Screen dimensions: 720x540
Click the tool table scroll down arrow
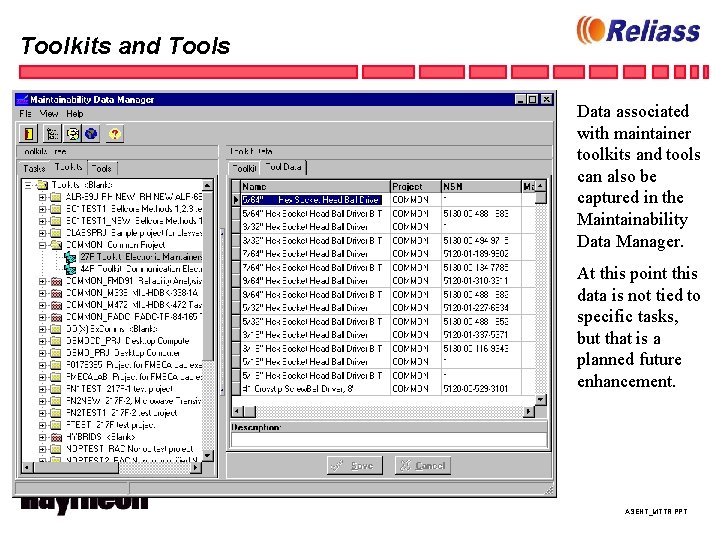pos(540,399)
